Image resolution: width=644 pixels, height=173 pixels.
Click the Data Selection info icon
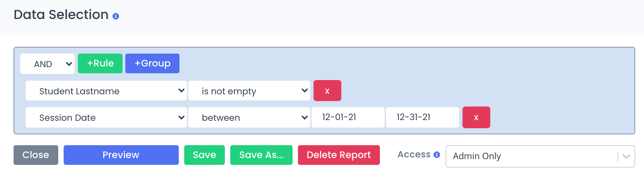coord(116,16)
